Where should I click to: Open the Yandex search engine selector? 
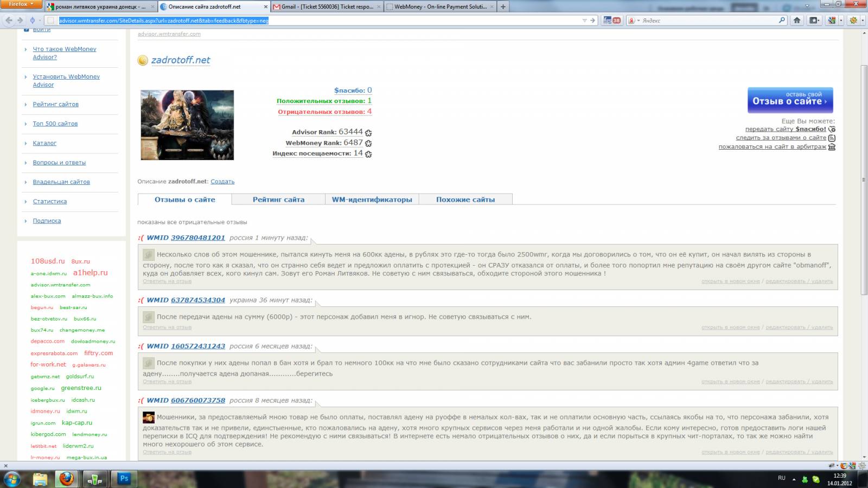click(x=634, y=21)
